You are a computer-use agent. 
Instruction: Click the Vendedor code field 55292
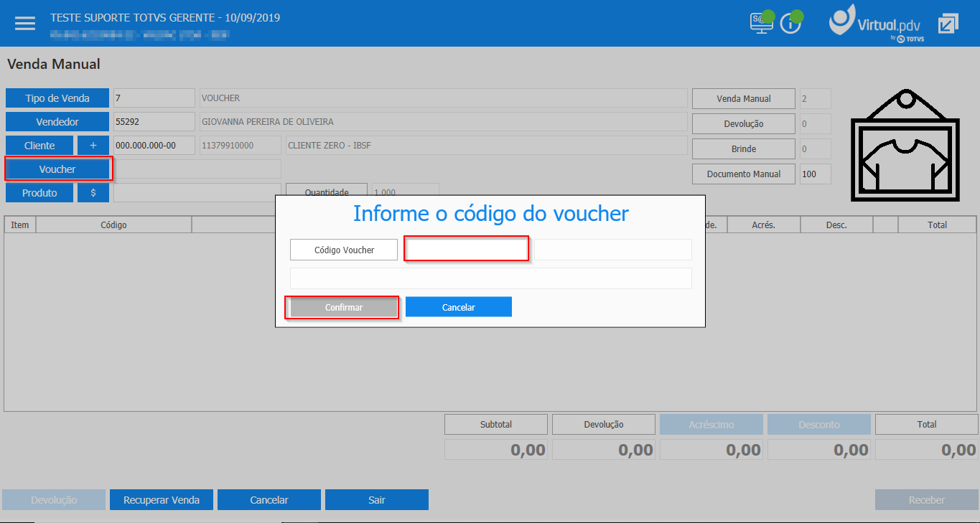[x=154, y=122]
